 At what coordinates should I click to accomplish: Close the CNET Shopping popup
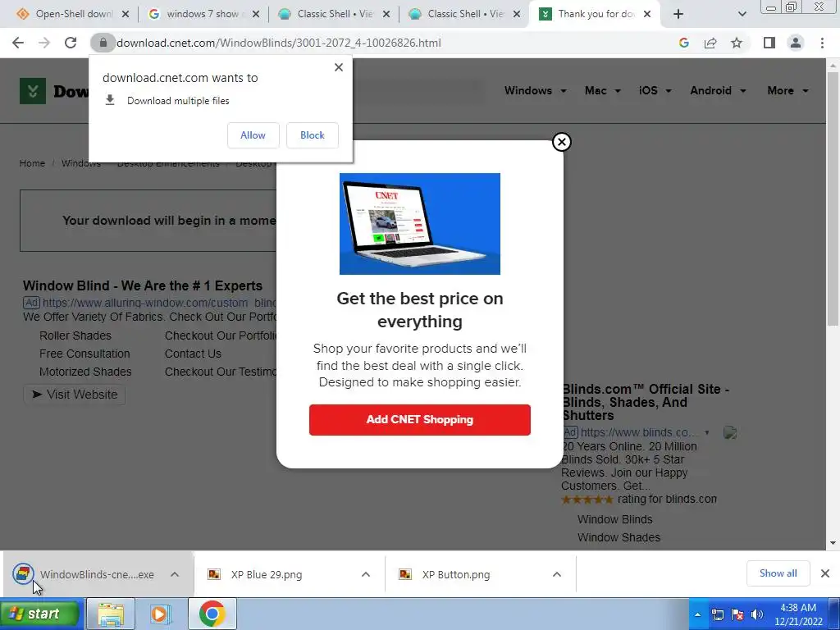(x=561, y=142)
